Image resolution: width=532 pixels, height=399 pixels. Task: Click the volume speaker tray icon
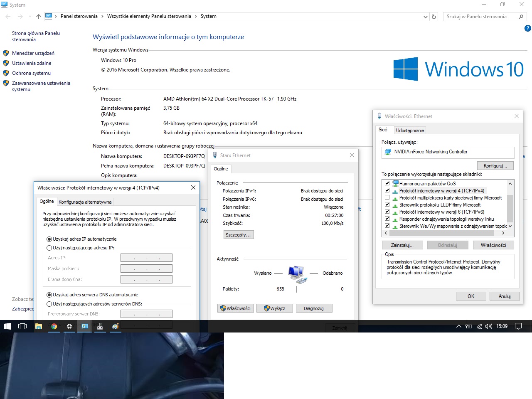(489, 326)
